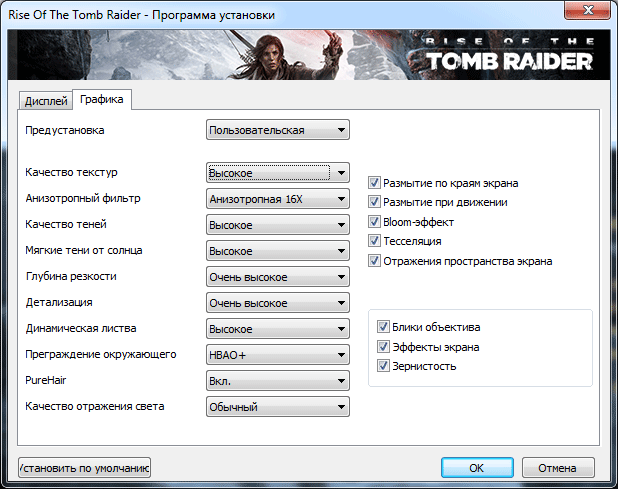Open the Динамическая листва dropdown
618x489 pixels.
(277, 329)
